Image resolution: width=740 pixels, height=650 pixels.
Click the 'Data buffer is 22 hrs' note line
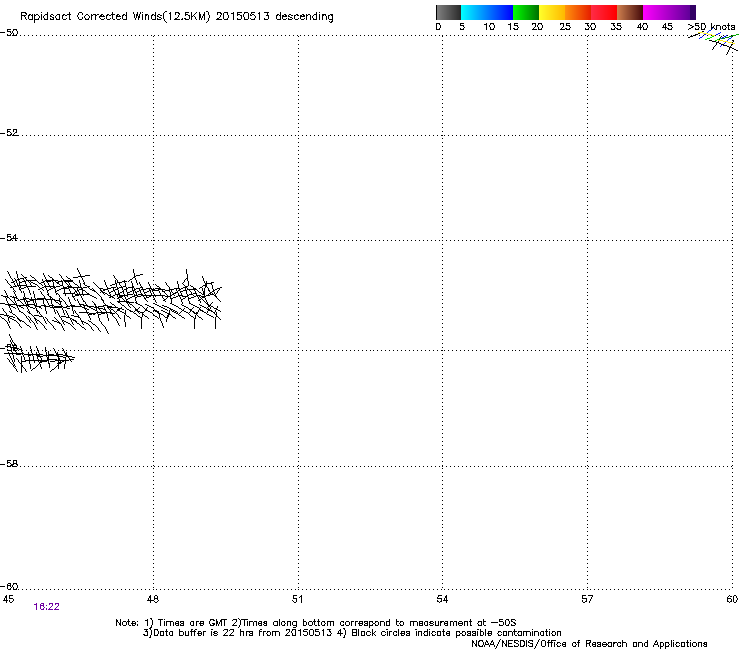[x=352, y=633]
